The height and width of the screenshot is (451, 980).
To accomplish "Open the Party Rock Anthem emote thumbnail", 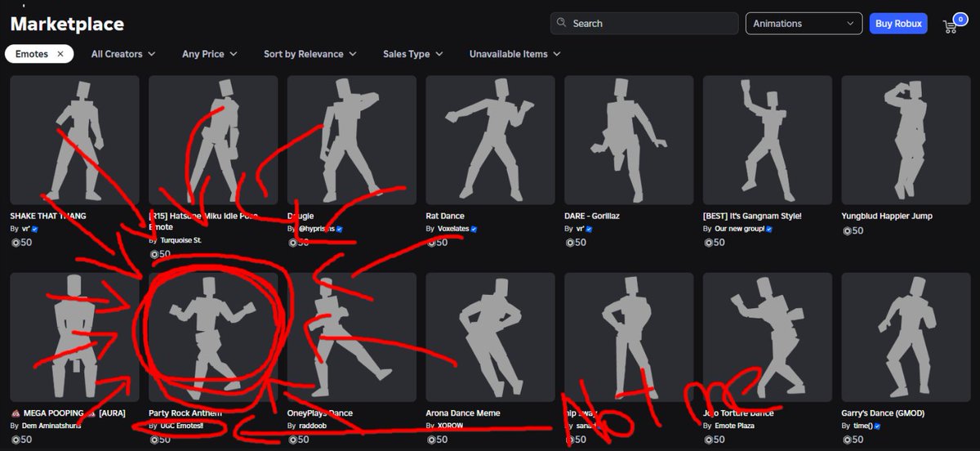I will (213, 337).
